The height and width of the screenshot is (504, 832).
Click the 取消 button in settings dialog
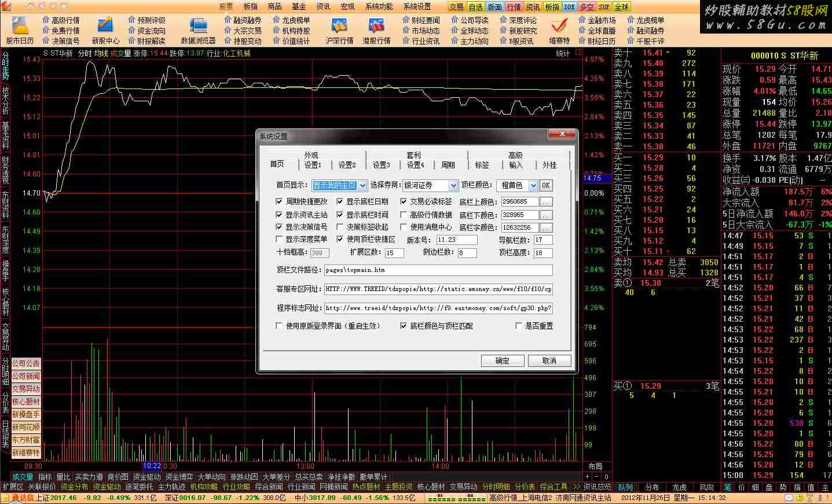(549, 360)
